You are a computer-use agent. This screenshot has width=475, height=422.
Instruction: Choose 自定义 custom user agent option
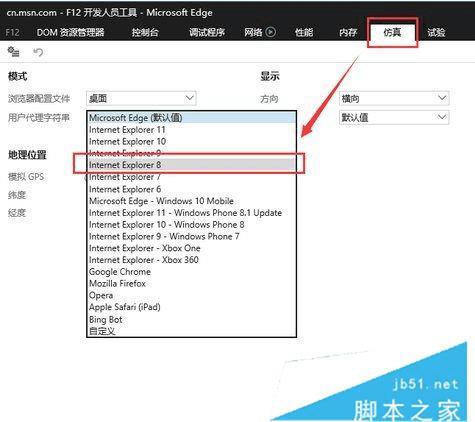(192, 331)
